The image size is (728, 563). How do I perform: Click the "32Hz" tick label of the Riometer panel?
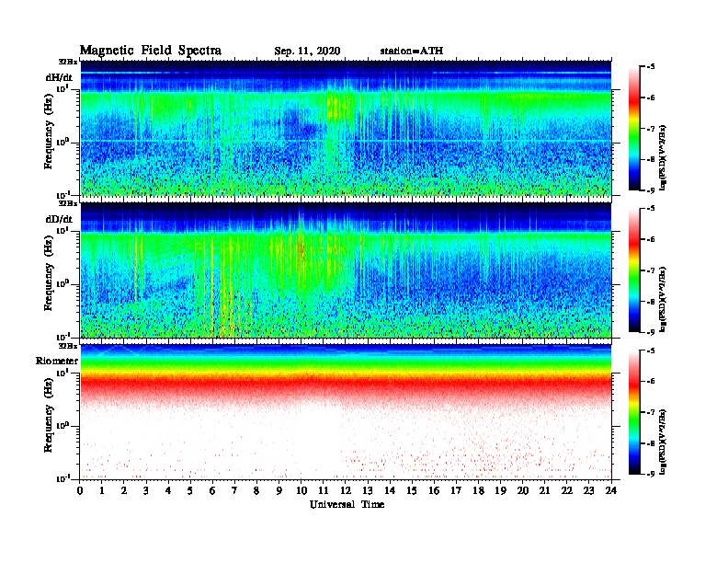67,346
